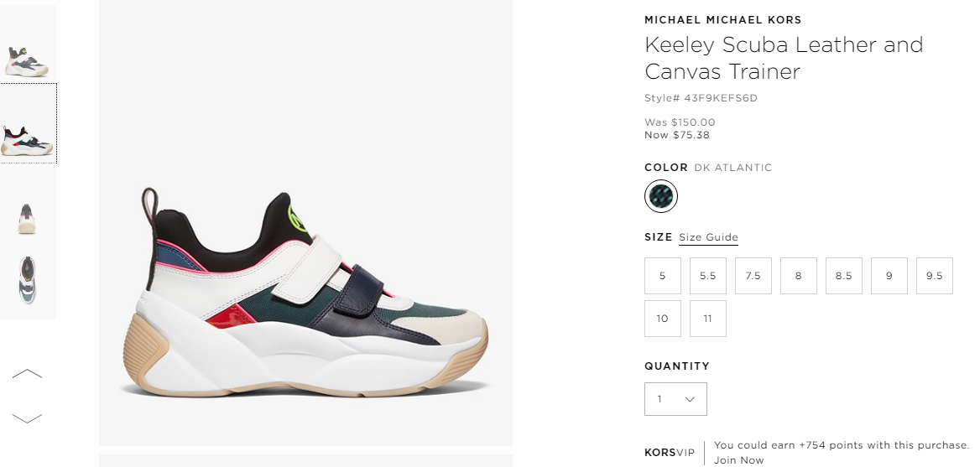Select size 5.5
The width and height of the screenshot is (980, 467).
click(x=707, y=275)
